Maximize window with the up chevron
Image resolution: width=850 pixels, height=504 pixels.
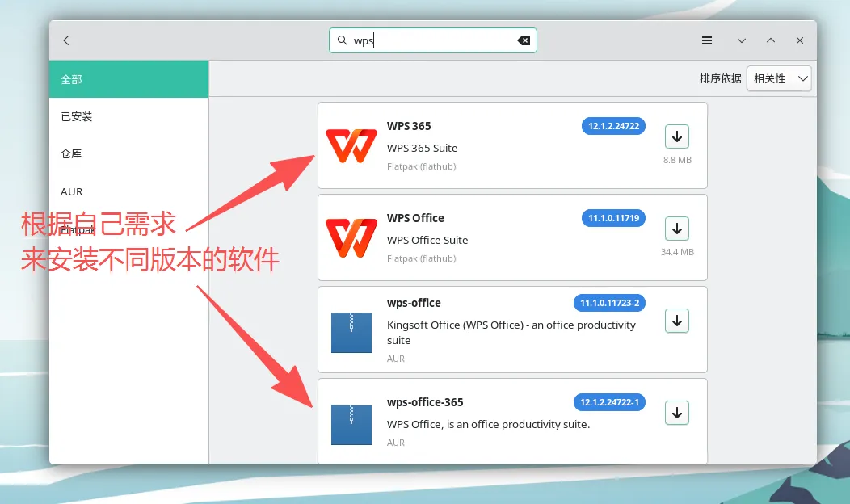(770, 40)
